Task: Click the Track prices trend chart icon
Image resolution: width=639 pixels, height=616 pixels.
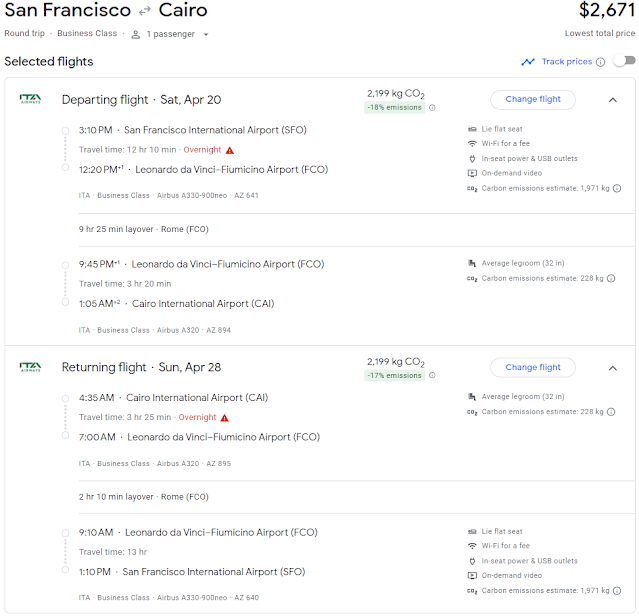Action: pos(528,62)
